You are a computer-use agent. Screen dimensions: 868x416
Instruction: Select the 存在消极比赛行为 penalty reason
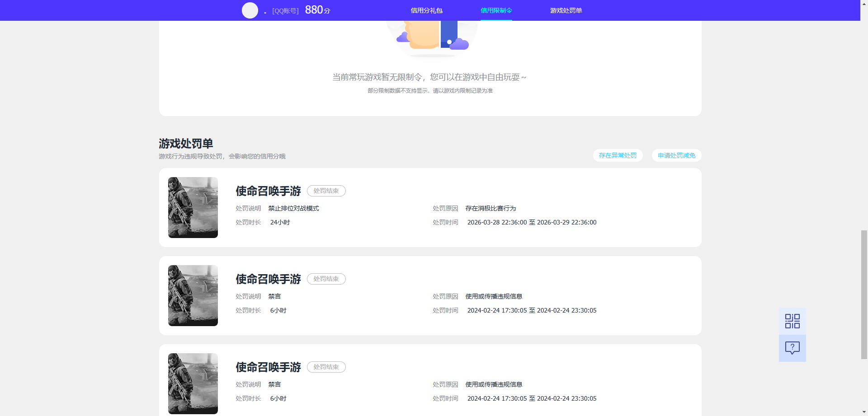pyautogui.click(x=491, y=208)
